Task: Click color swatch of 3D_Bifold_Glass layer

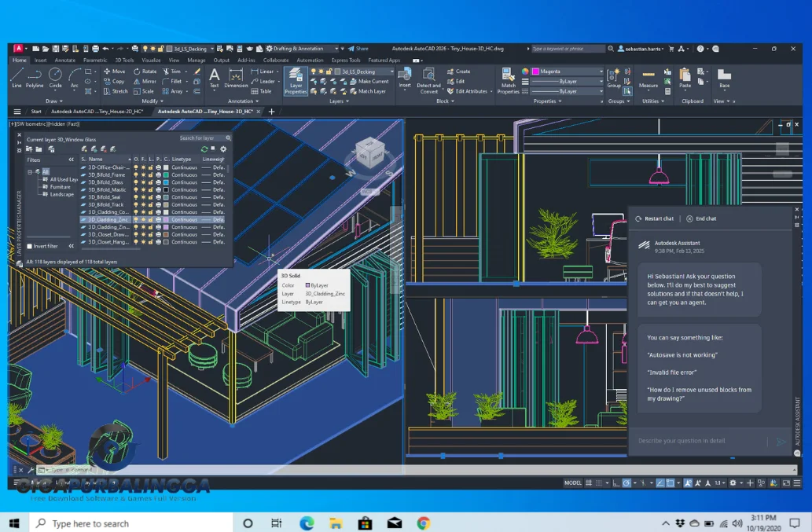Action: click(x=166, y=182)
